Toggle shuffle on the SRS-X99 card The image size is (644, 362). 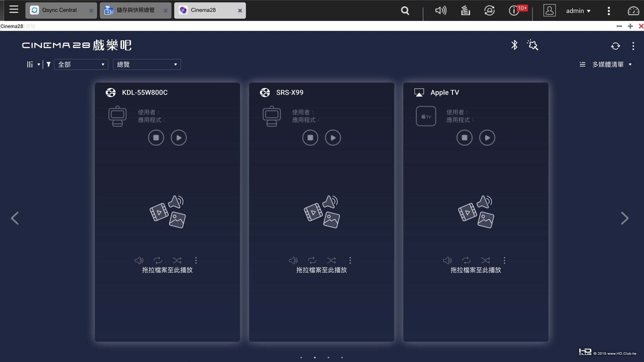tap(331, 260)
